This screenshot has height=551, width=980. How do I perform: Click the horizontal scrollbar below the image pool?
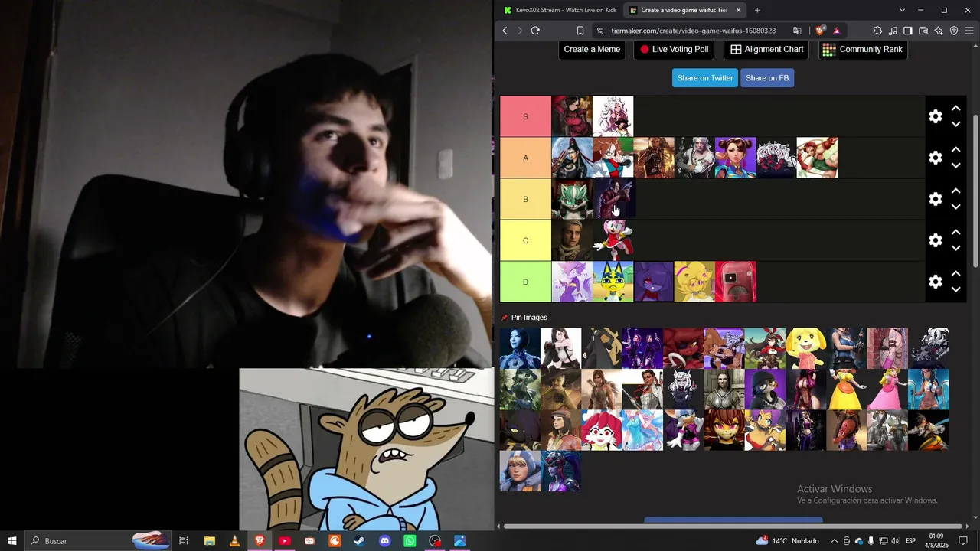click(733, 527)
